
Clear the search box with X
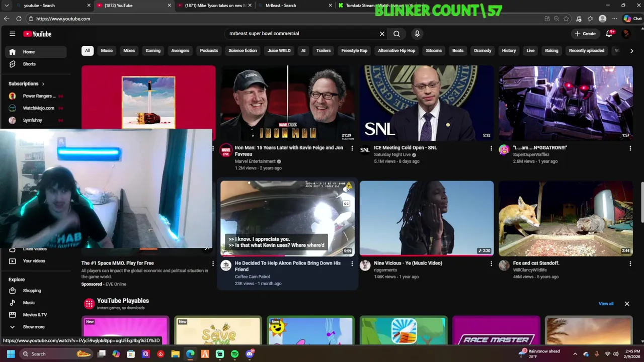point(382,34)
